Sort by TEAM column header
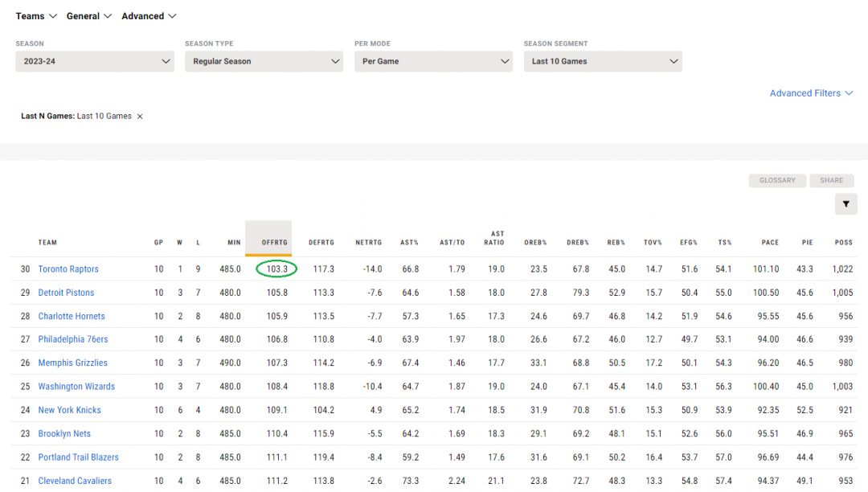Image resolution: width=868 pixels, height=492 pixels. [47, 243]
